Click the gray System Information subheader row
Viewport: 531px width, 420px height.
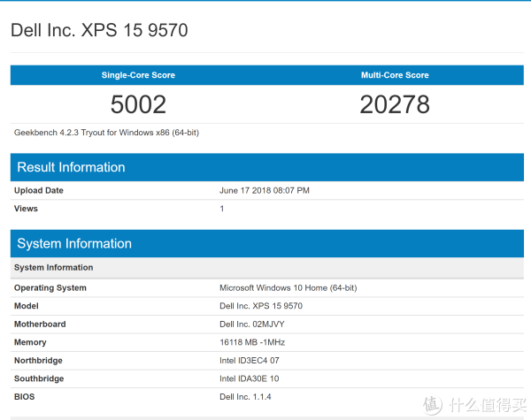(x=267, y=268)
